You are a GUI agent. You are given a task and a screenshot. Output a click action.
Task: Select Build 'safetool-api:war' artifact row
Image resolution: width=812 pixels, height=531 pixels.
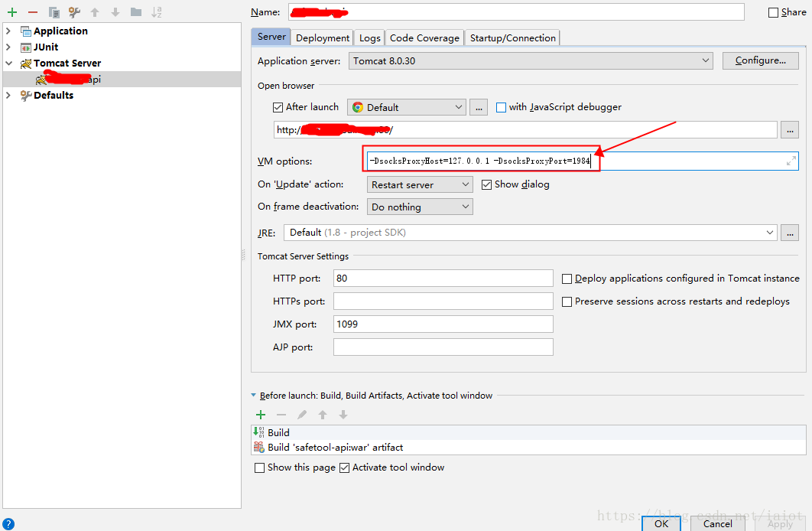point(528,447)
